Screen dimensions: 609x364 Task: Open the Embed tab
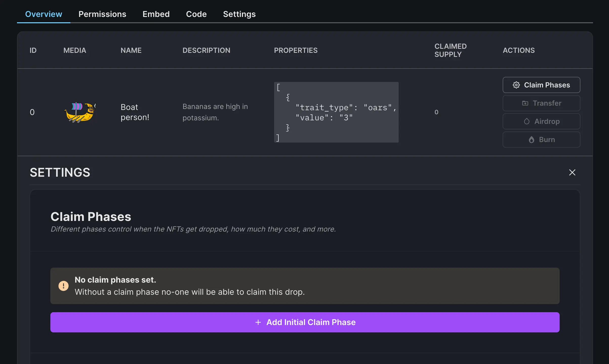tap(156, 14)
